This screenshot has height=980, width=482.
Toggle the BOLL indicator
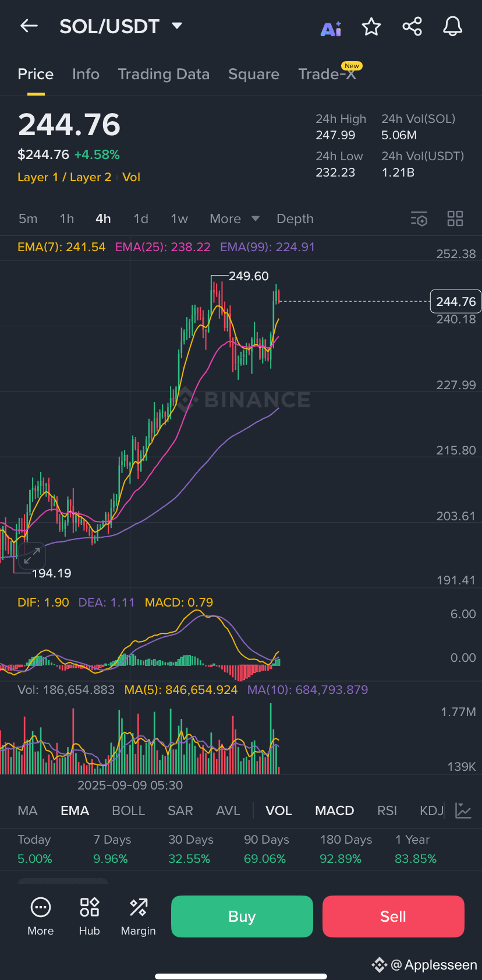[x=128, y=810]
